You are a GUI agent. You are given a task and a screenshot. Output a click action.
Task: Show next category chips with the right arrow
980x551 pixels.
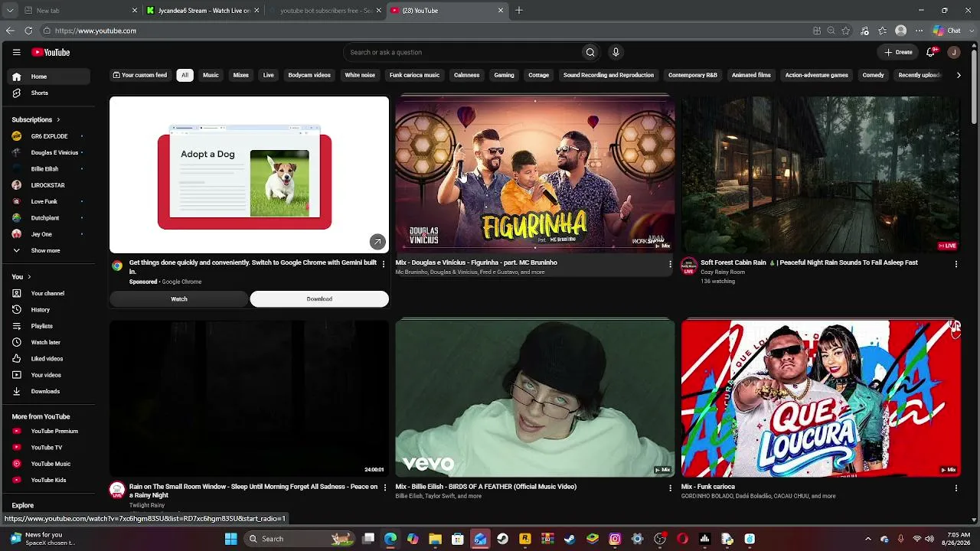(959, 75)
